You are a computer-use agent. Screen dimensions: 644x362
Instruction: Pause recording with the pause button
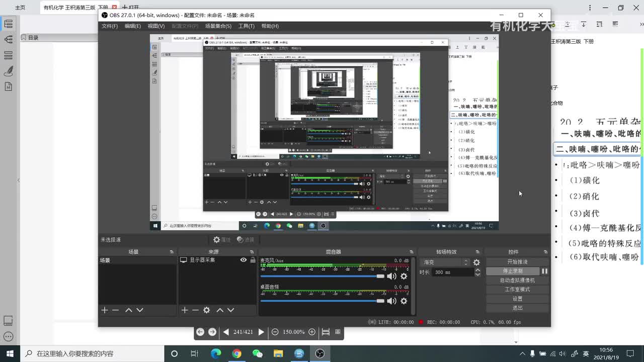click(x=544, y=271)
